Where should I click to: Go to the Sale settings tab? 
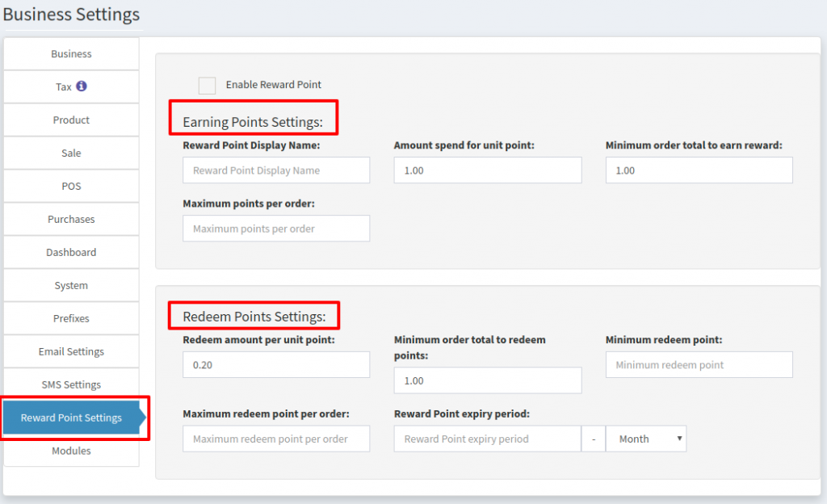click(x=71, y=153)
